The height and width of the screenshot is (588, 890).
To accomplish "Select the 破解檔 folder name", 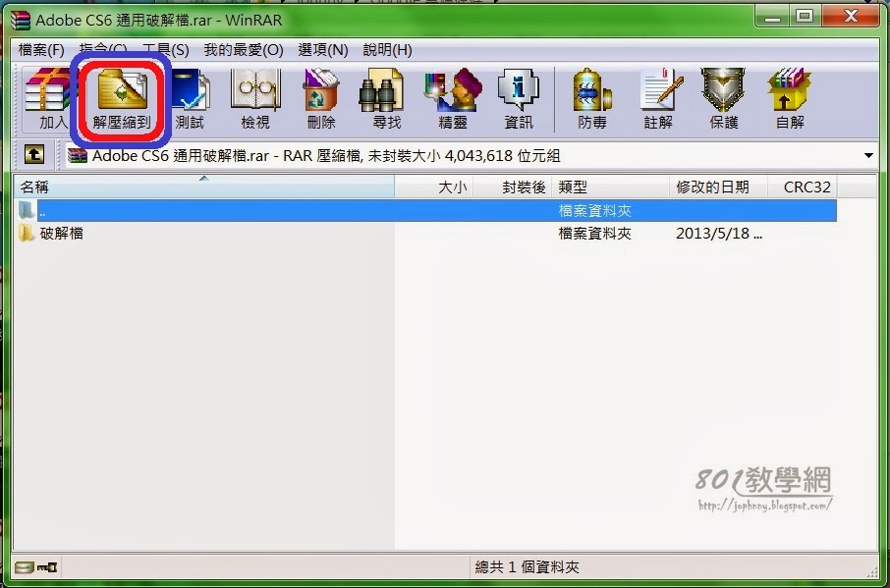I will pyautogui.click(x=61, y=233).
